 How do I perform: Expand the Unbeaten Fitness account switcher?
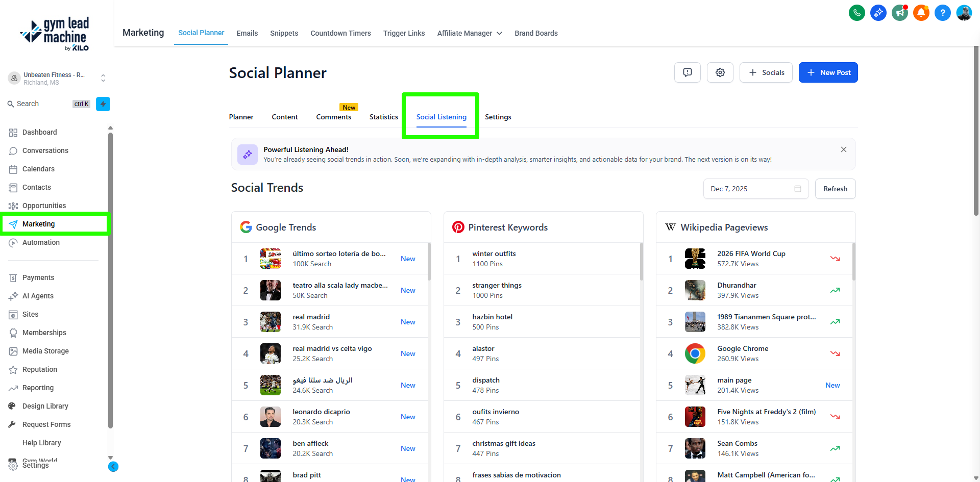[103, 78]
